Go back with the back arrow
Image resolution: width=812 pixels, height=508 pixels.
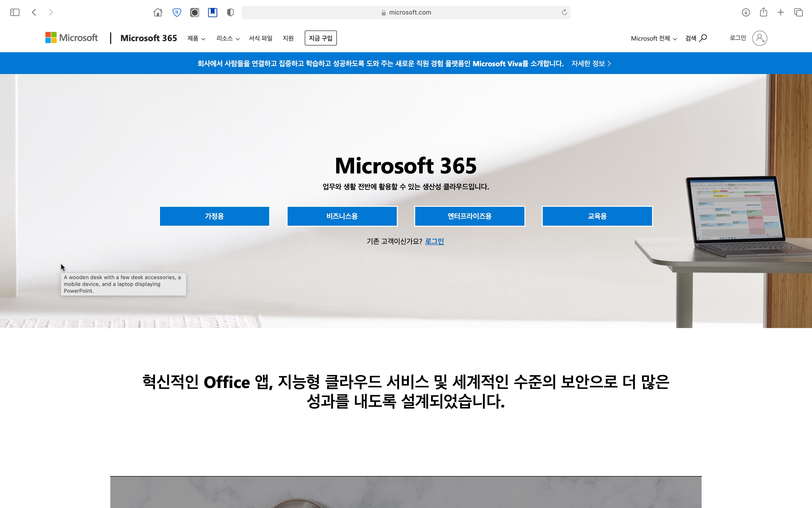[34, 12]
